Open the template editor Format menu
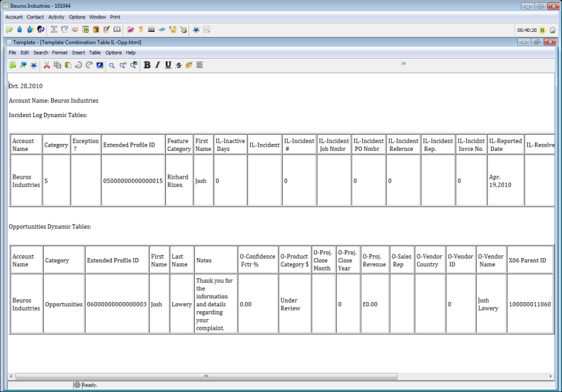The width and height of the screenshot is (562, 392). tap(60, 52)
